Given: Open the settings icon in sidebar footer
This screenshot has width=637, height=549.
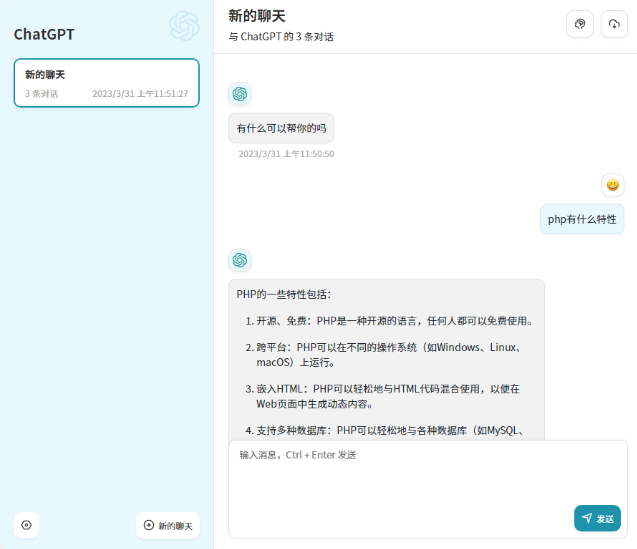Looking at the screenshot, I should (26, 525).
